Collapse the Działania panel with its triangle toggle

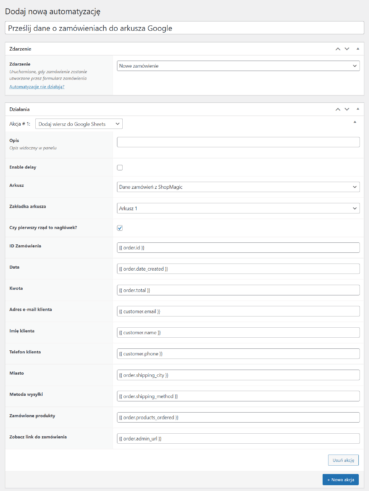(x=358, y=109)
